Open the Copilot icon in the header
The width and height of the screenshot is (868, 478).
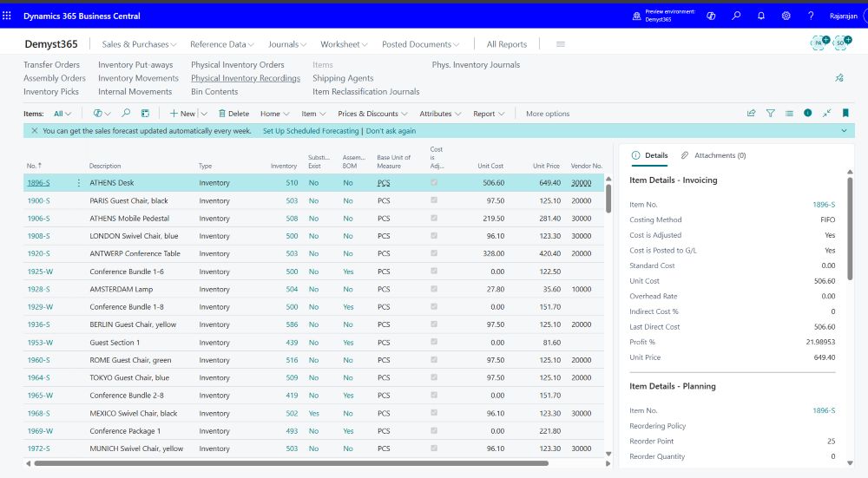[711, 16]
